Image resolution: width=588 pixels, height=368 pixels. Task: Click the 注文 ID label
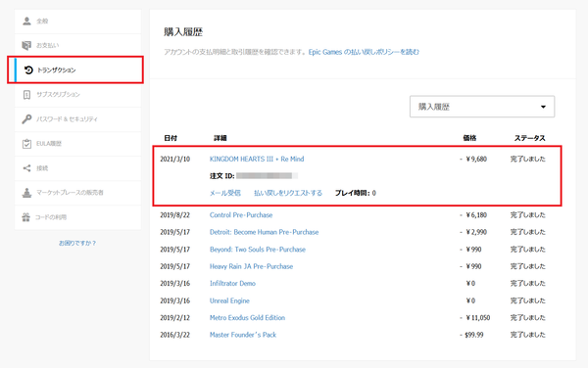pos(222,176)
